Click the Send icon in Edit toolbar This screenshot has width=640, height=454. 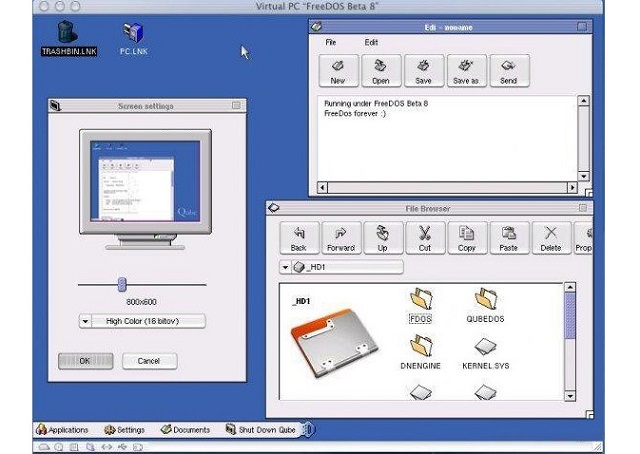509,71
